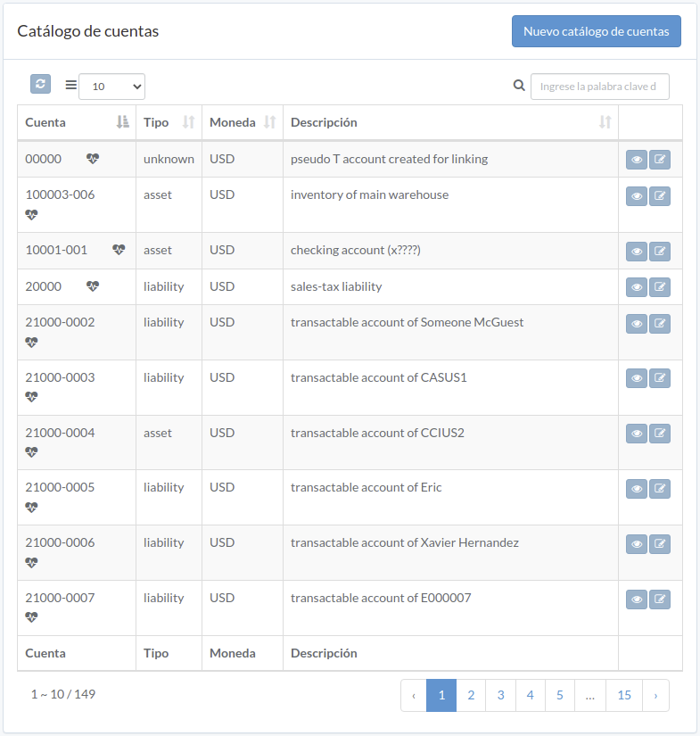Click heartbeat icon for account 21000-0005

click(x=31, y=508)
